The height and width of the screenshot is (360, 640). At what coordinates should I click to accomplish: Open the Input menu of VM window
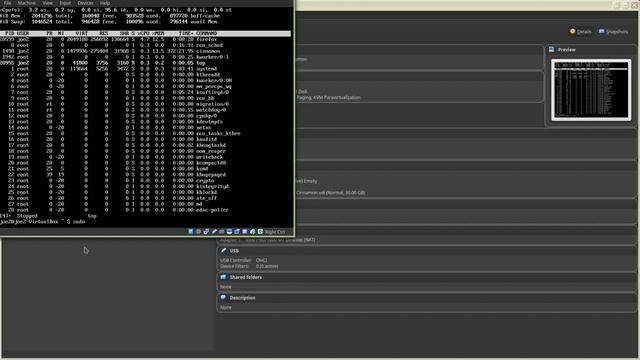coord(65,3)
